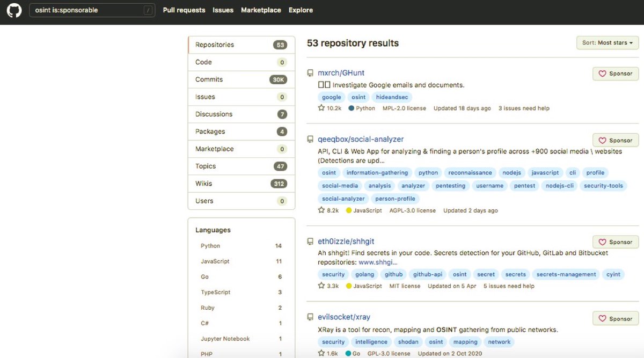Open the mxrch/GHunt repository link
This screenshot has width=644, height=358.
click(341, 73)
